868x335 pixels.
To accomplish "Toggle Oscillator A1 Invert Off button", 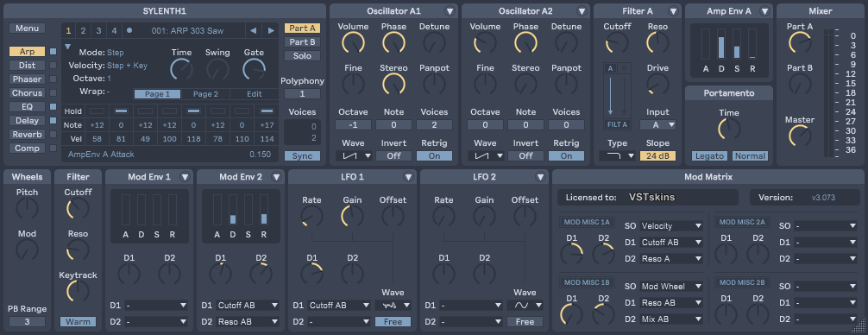I will [x=393, y=156].
